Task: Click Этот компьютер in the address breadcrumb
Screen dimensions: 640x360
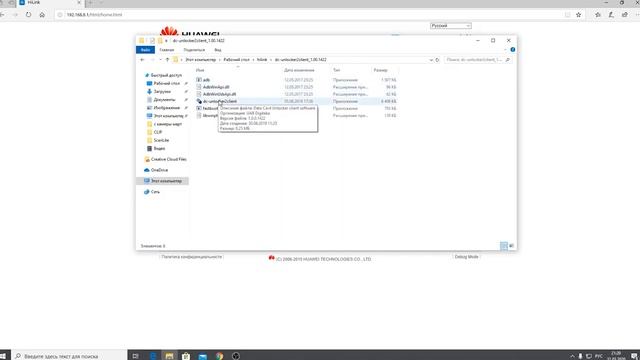Action: (201, 60)
